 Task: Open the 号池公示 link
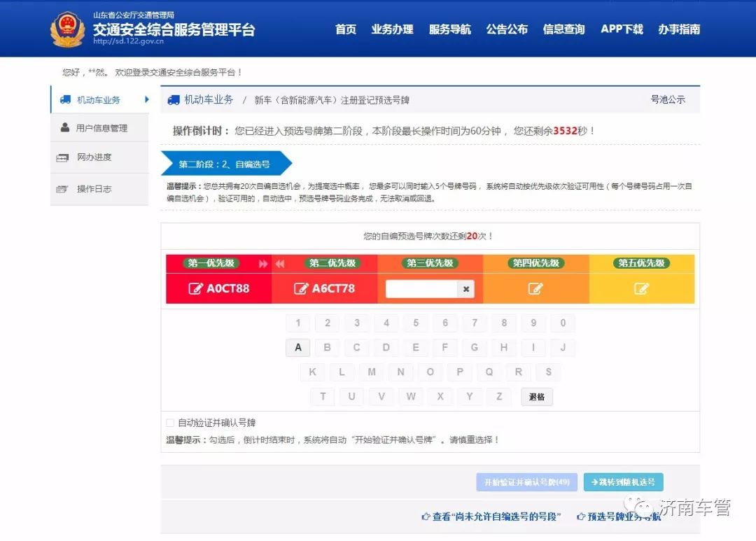click(x=669, y=99)
